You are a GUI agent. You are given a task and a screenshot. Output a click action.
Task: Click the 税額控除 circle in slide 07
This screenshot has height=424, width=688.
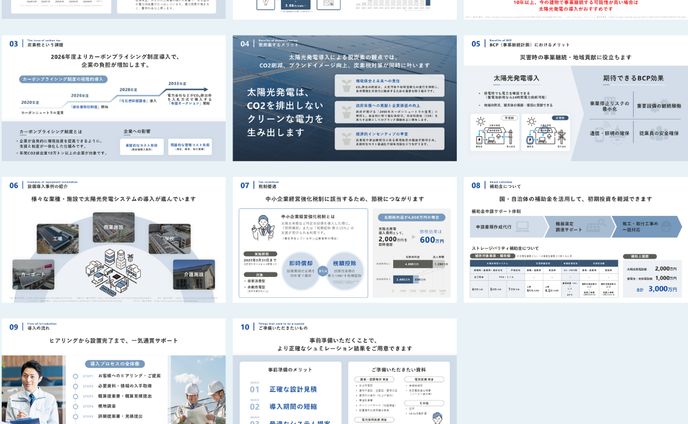click(344, 270)
